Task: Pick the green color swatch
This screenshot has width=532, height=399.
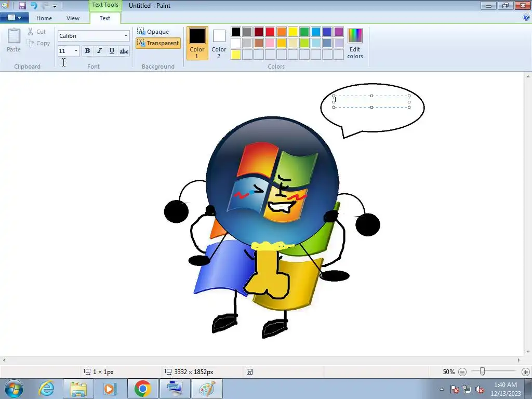Action: coord(304,32)
